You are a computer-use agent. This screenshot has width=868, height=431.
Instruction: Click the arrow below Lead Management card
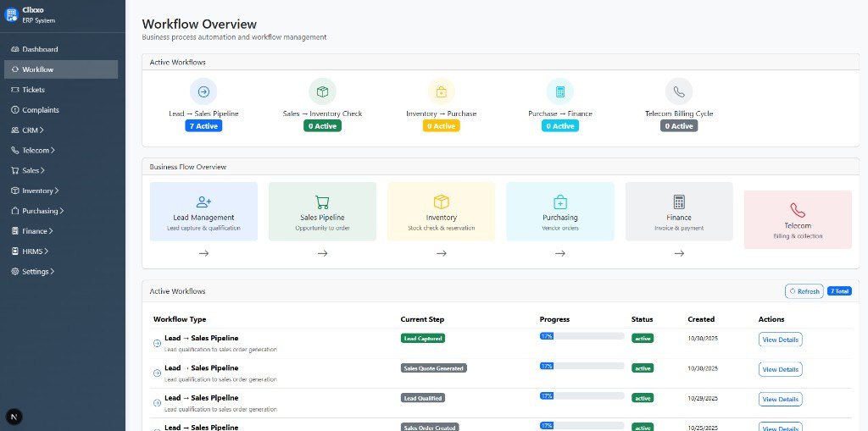coord(203,253)
